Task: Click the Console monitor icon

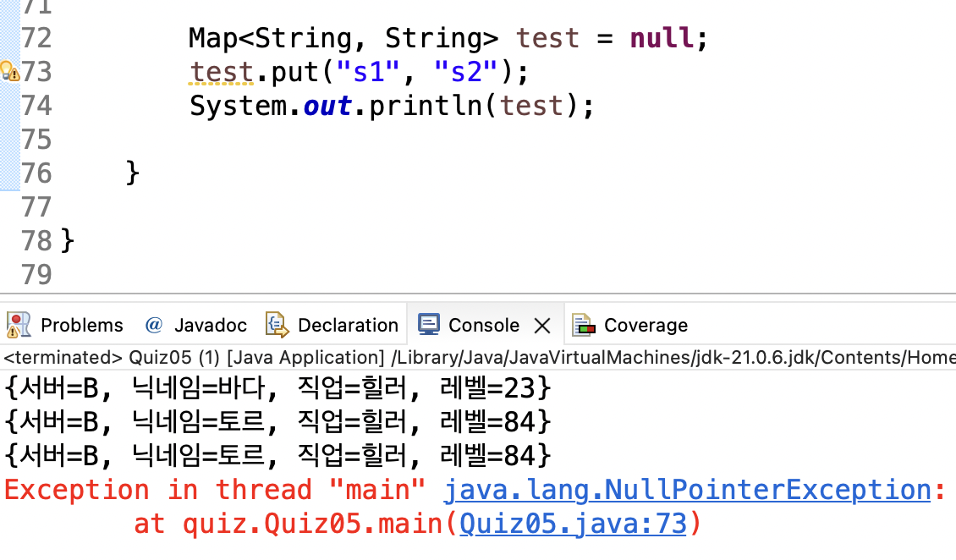Action: tap(430, 325)
